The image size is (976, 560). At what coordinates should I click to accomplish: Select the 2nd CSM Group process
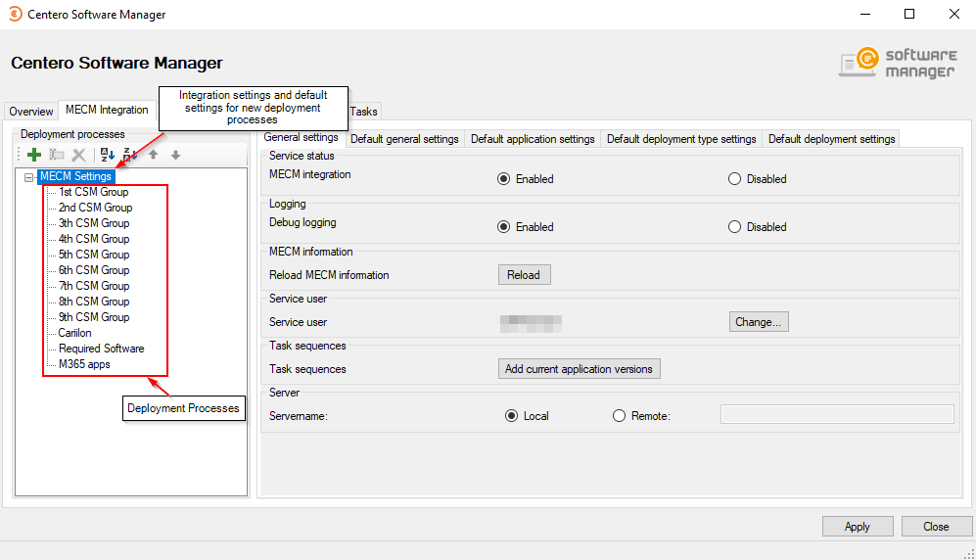click(95, 208)
